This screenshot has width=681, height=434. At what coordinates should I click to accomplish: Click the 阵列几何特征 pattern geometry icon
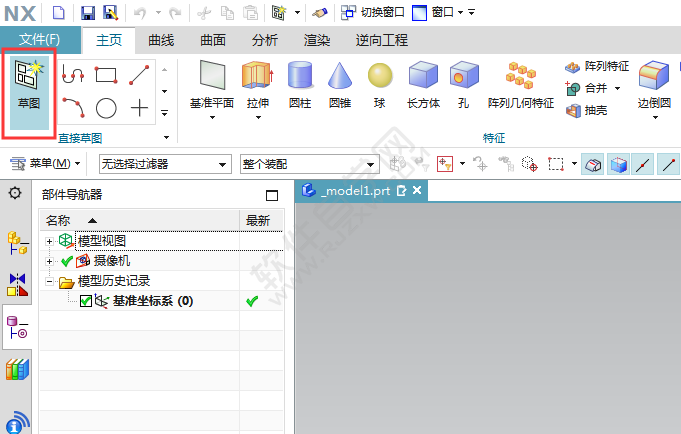point(521,76)
